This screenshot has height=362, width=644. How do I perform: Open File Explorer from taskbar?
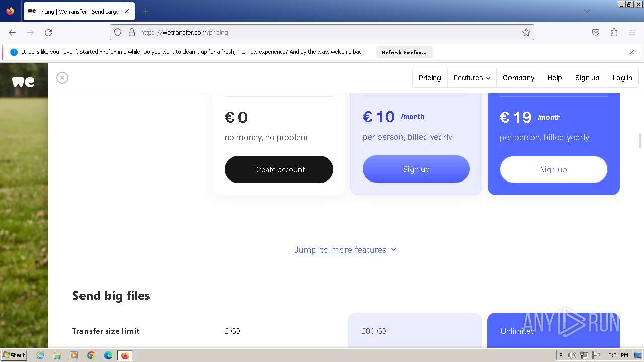[57, 355]
